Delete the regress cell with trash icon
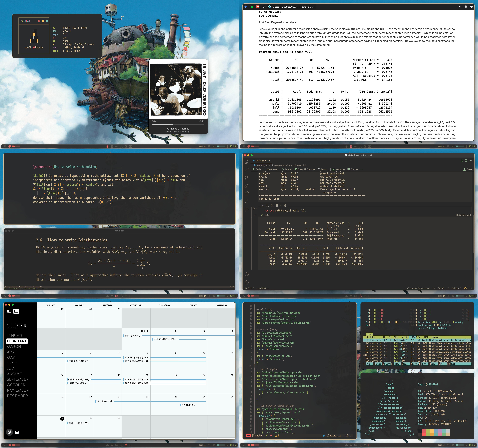This screenshot has width=478, height=448. [285, 205]
